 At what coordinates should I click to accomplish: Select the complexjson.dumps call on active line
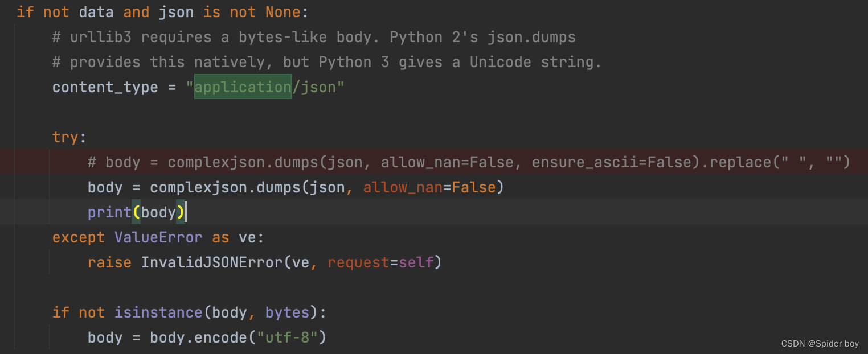pyautogui.click(x=327, y=187)
